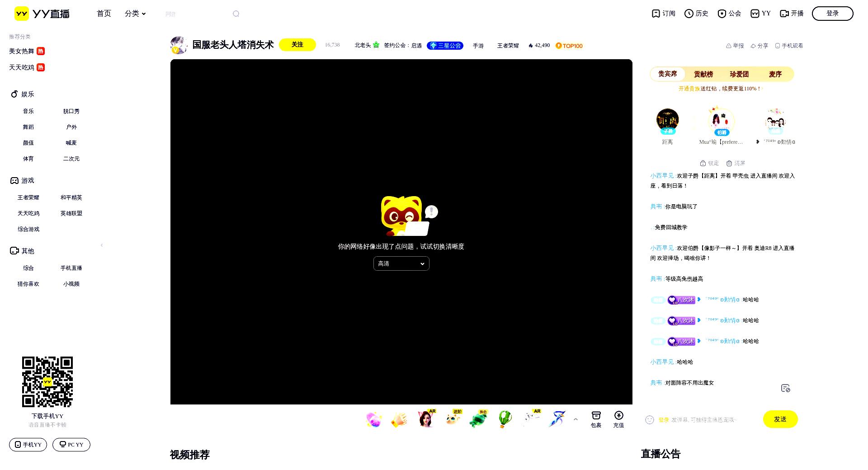Click the 手机YY download button

coord(28,445)
